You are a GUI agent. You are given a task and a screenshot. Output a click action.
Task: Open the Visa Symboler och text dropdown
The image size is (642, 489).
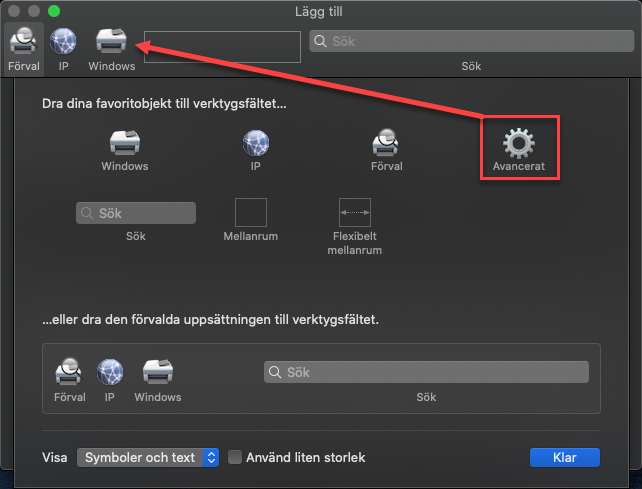click(x=148, y=457)
